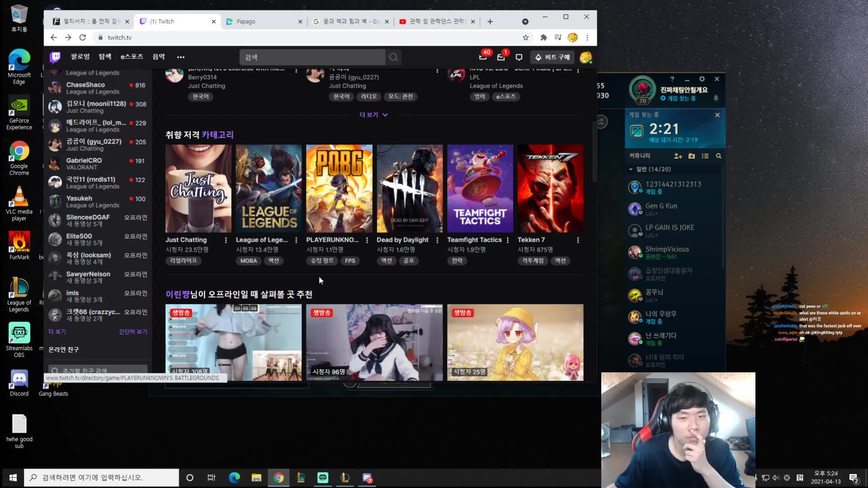Reload the Twitch page

point(82,38)
